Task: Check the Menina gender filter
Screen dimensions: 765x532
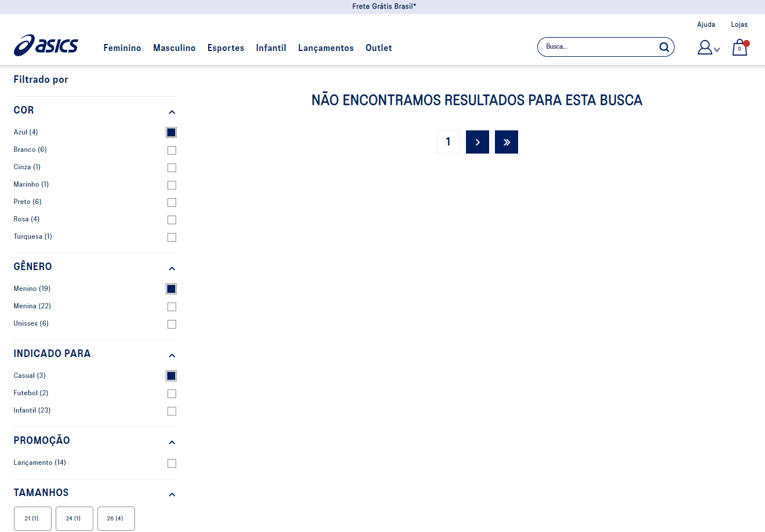Action: 172,307
